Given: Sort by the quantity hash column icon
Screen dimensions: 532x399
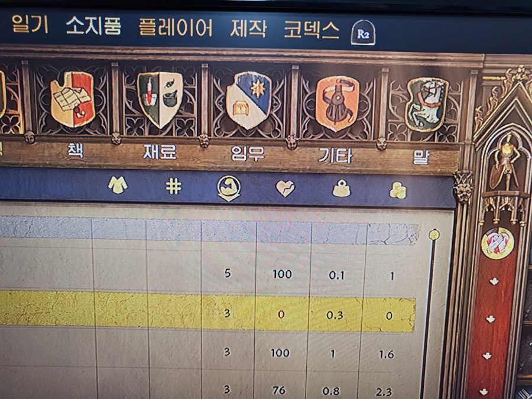Looking at the screenshot, I should click(173, 187).
